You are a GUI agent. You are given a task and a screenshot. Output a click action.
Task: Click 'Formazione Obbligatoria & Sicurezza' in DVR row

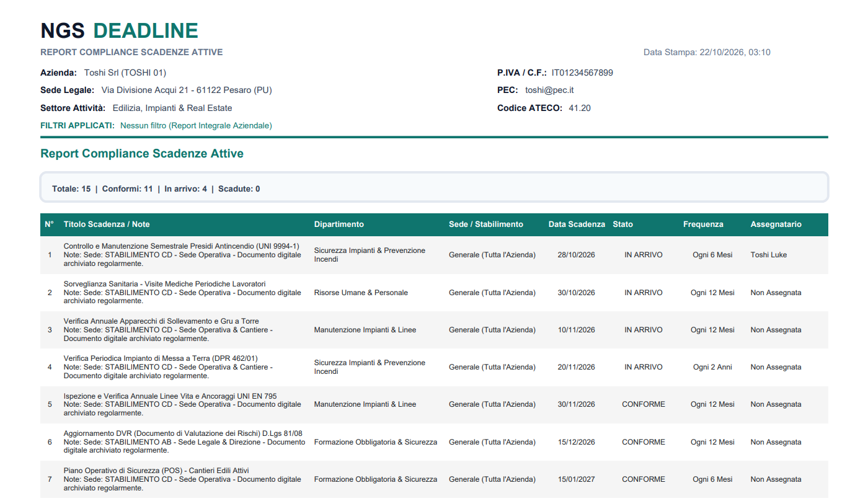376,442
